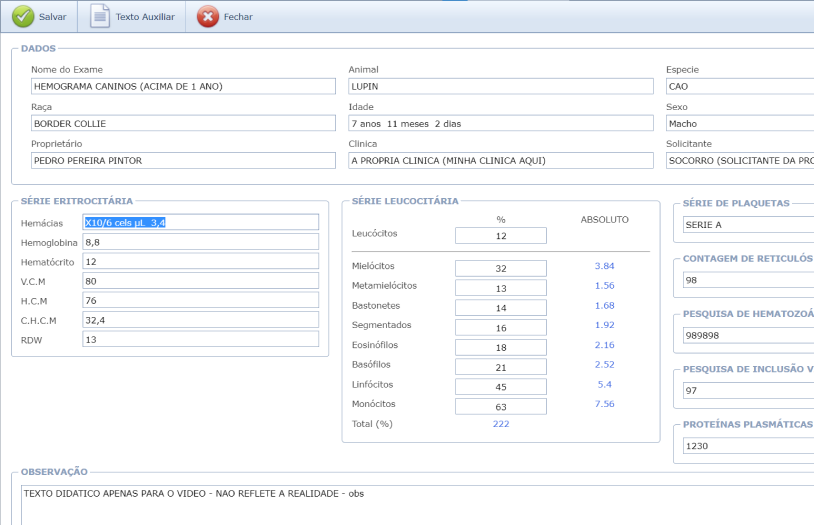Click the Hematócrito input box
This screenshot has height=525, width=814.
pyautogui.click(x=201, y=261)
